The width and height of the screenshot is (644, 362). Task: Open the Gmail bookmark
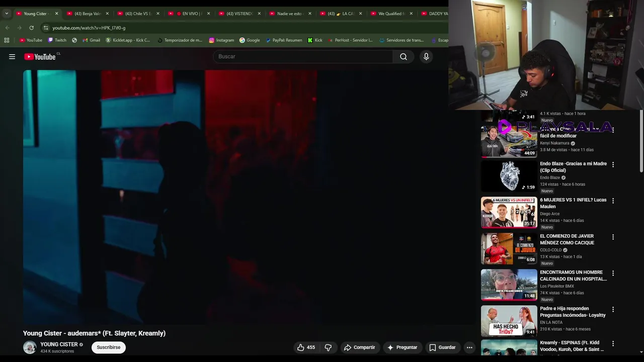coord(91,40)
